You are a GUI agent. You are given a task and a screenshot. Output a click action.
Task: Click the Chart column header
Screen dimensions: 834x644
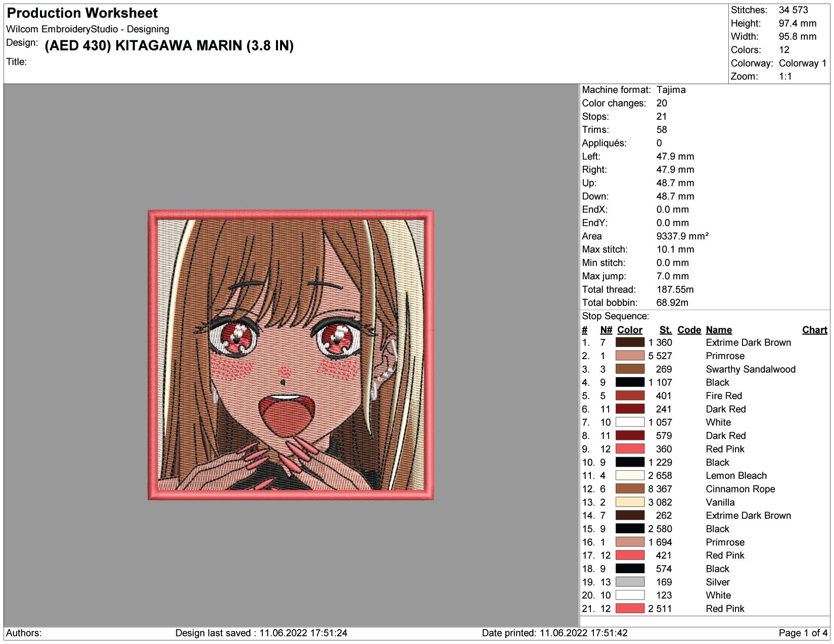coord(815,330)
